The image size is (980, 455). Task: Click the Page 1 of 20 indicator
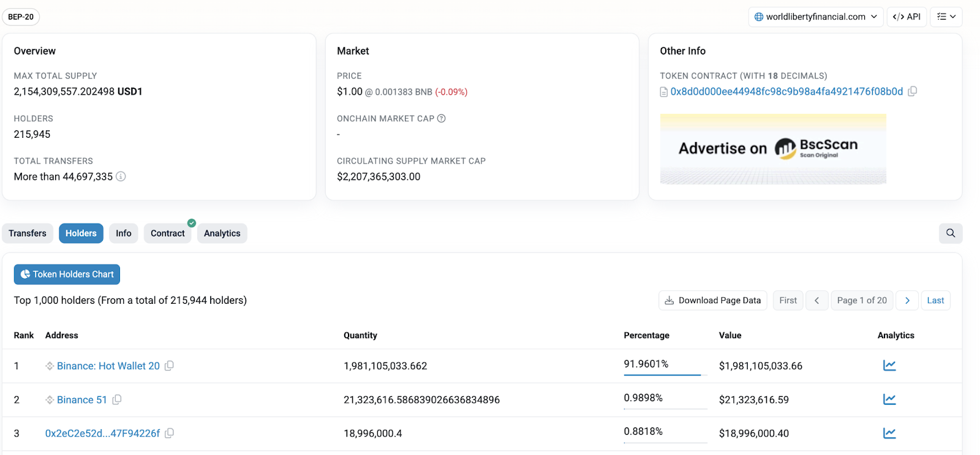pyautogui.click(x=862, y=300)
